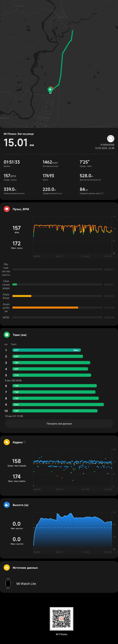The width and height of the screenshot is (118, 644).
Task: Click the red heart pulse icon
Action: click(7, 209)
